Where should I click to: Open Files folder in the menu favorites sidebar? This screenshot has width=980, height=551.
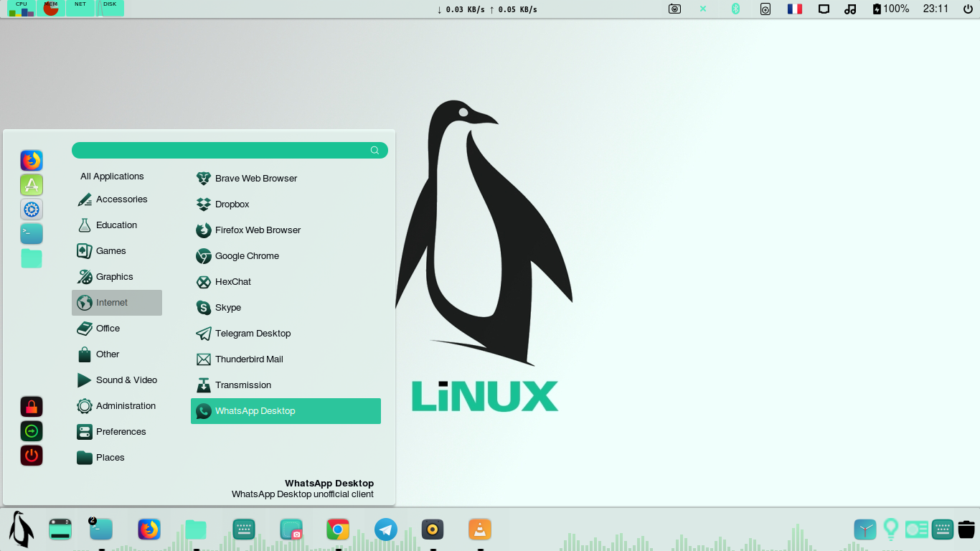click(32, 258)
